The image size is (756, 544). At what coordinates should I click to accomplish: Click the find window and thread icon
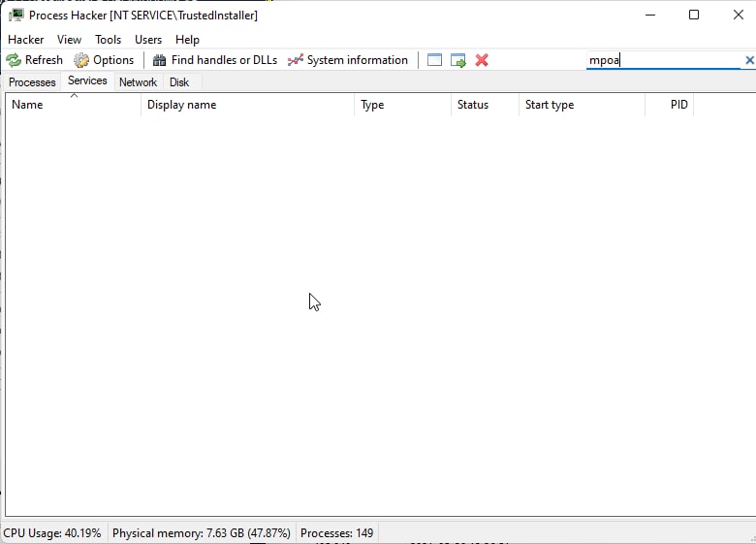point(458,60)
